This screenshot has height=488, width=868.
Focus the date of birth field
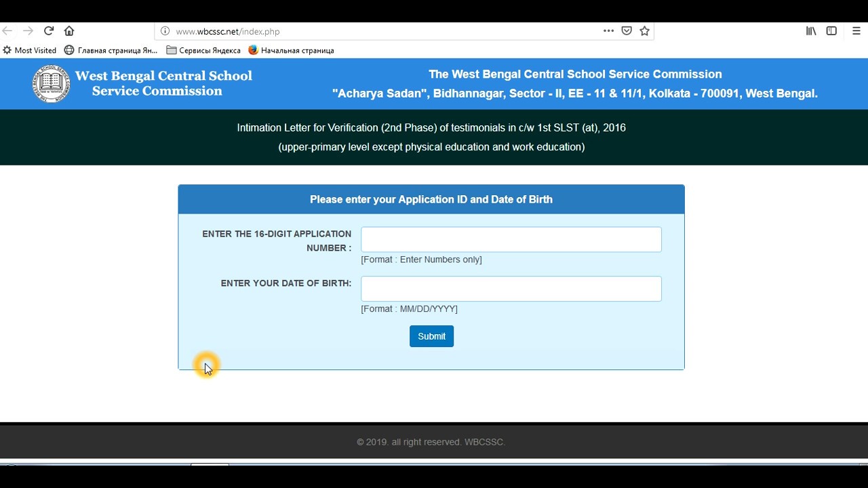pyautogui.click(x=511, y=289)
